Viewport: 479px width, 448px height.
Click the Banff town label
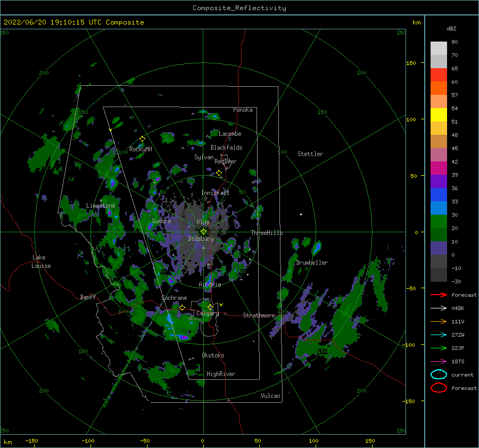coord(88,297)
